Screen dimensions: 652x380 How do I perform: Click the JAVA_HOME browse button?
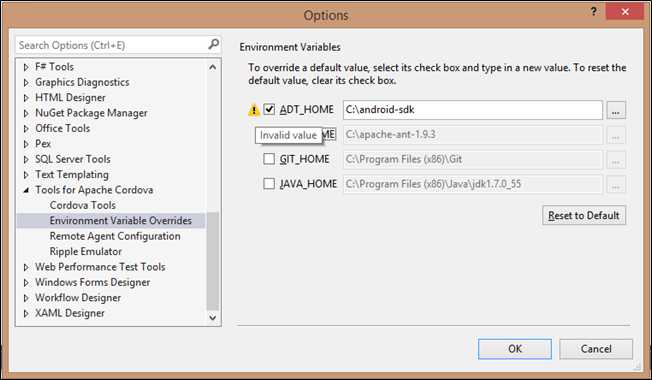click(x=616, y=184)
